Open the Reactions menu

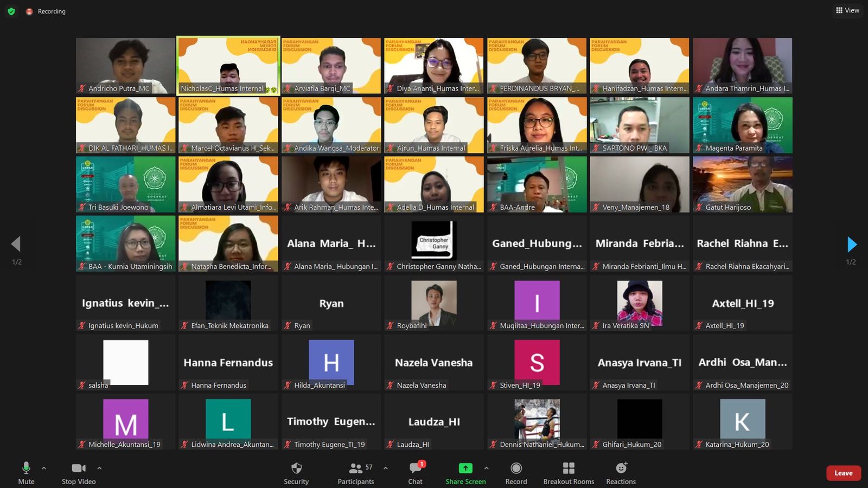621,472
